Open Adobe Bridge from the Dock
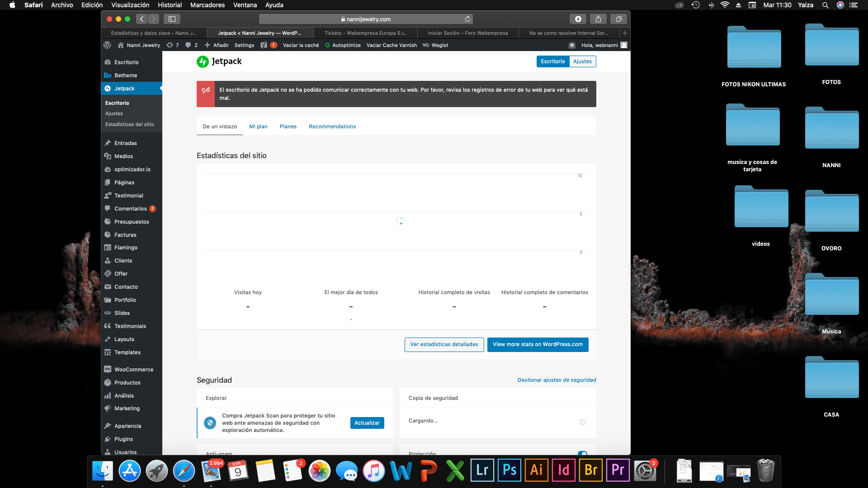Image resolution: width=868 pixels, height=488 pixels. [591, 470]
